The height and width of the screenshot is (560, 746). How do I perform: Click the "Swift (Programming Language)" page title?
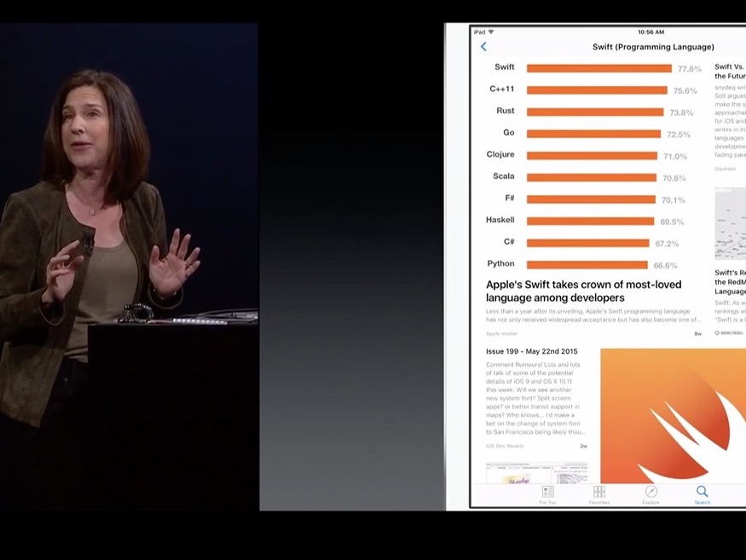(653, 47)
